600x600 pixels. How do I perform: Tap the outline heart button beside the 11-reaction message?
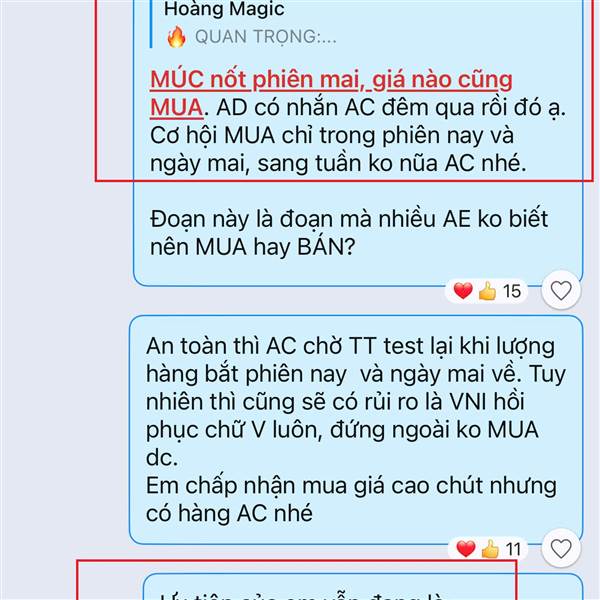[x=561, y=549]
